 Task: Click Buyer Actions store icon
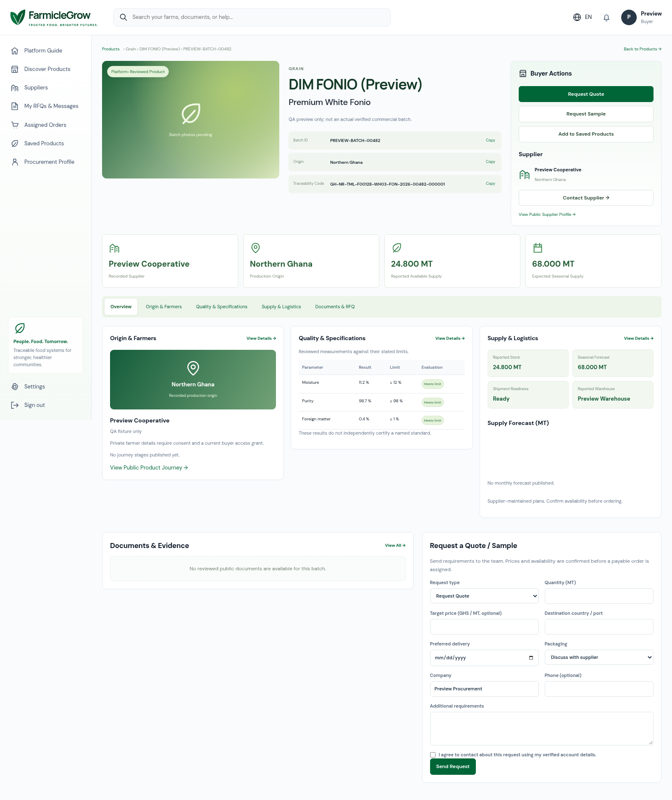tap(523, 73)
